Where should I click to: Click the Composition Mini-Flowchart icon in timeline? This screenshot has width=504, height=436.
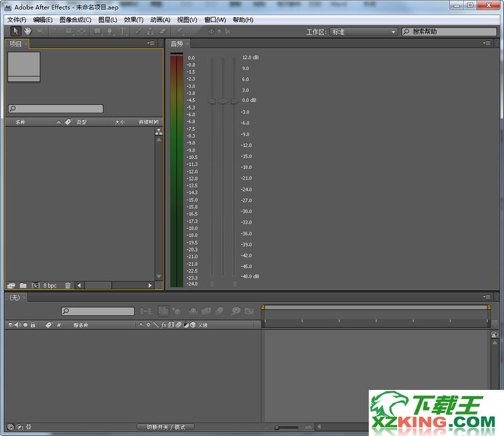click(x=146, y=311)
